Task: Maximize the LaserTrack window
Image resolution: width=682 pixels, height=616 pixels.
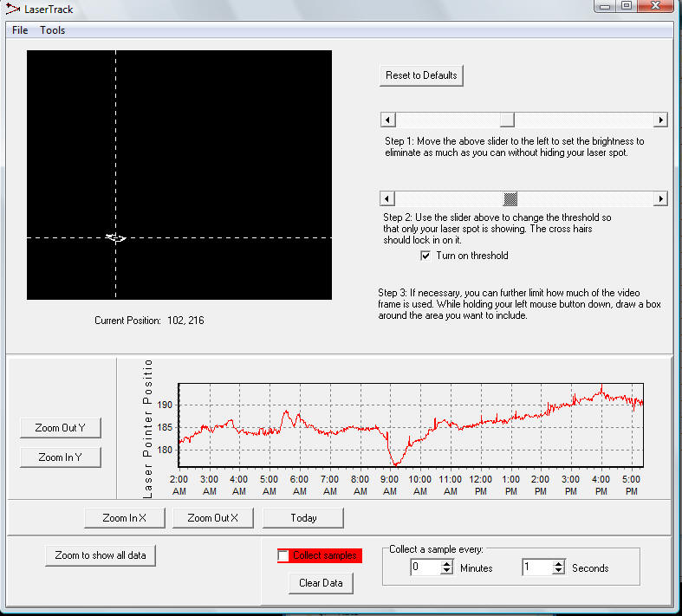Action: coord(627,6)
